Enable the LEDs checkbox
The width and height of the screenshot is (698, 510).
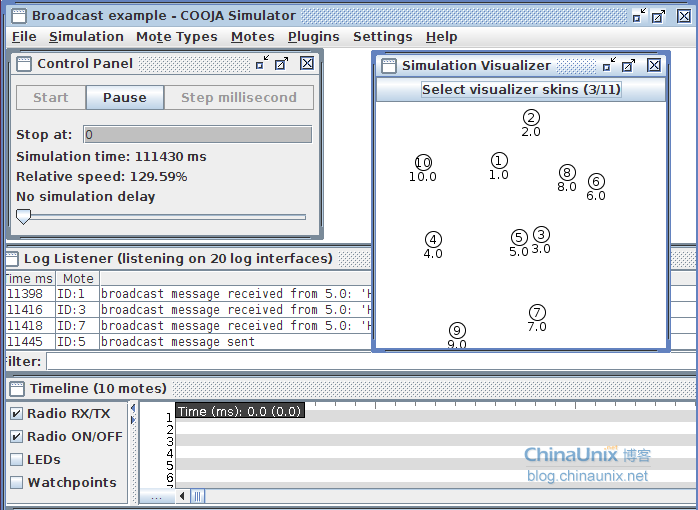[x=16, y=460]
